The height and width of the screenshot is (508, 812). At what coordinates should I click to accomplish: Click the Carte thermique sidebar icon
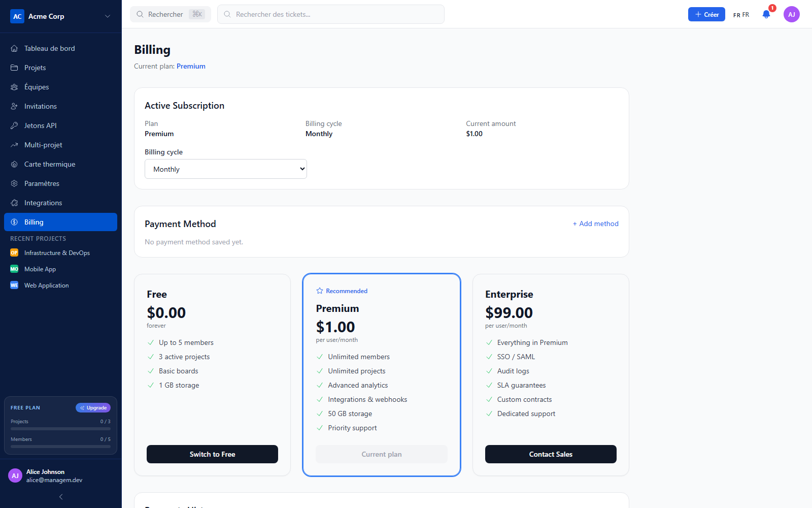pyautogui.click(x=14, y=164)
